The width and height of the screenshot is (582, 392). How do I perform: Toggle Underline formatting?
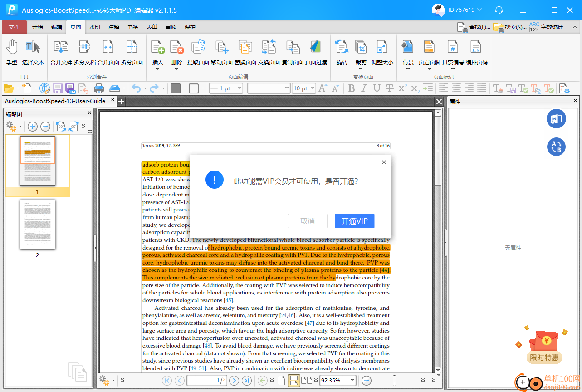pyautogui.click(x=377, y=88)
